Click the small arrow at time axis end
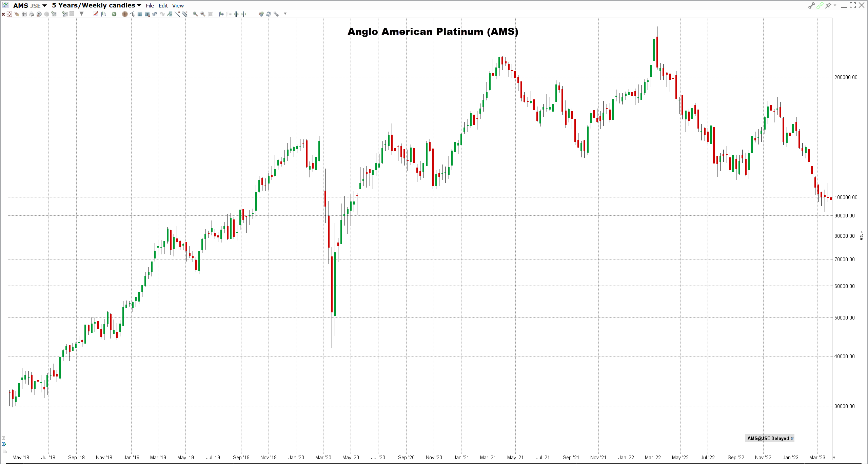 (x=834, y=458)
